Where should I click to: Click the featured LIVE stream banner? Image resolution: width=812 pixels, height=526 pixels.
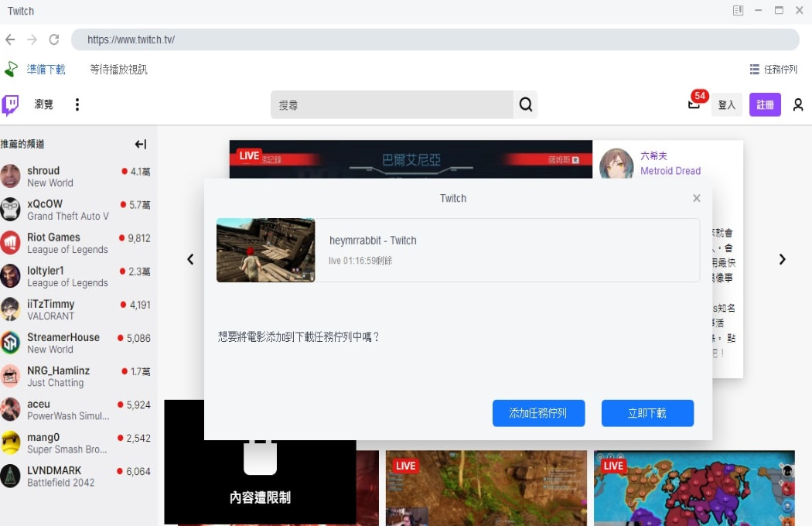411,159
